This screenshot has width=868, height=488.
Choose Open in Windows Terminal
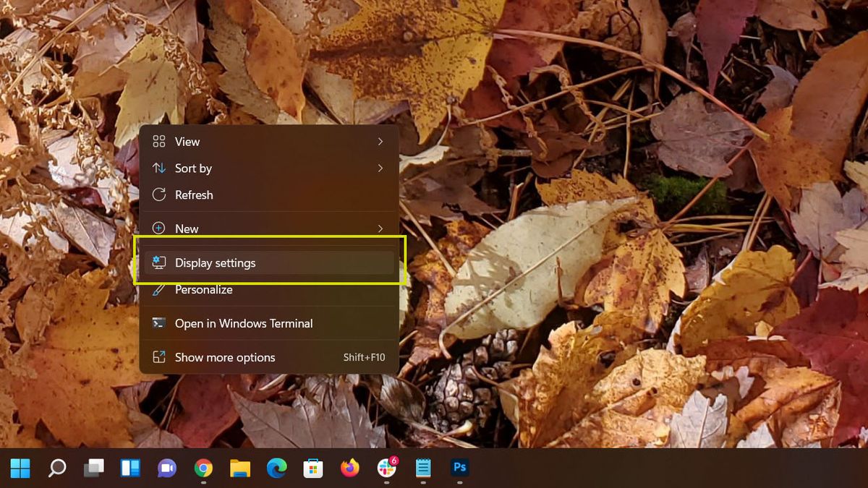tap(268, 323)
